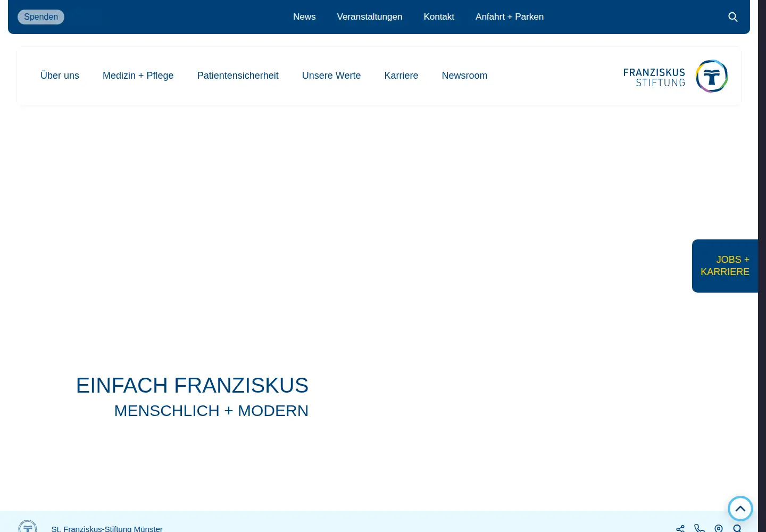
Task: Open the Unsere Werte menu
Action: tap(331, 76)
